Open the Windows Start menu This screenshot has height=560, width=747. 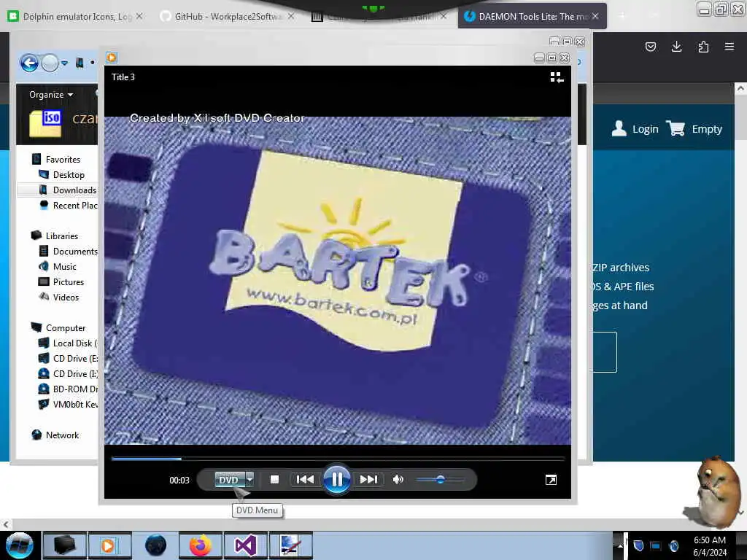[x=19, y=545]
